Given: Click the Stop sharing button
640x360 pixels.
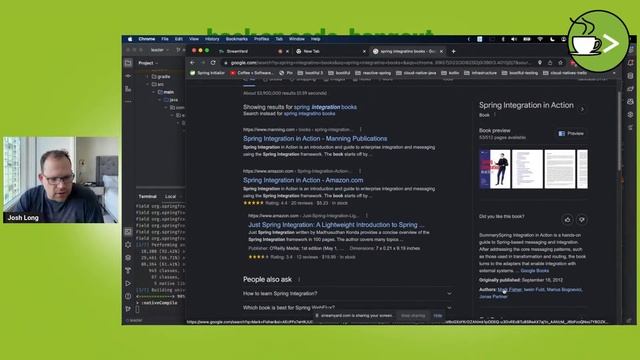Looking at the screenshot, I should [x=413, y=316].
